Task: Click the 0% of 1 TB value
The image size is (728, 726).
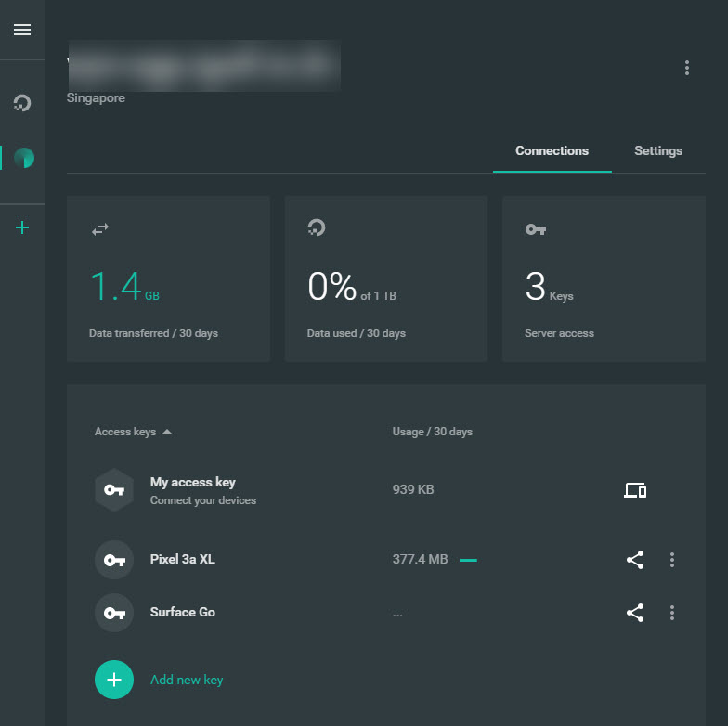Action: (x=351, y=286)
